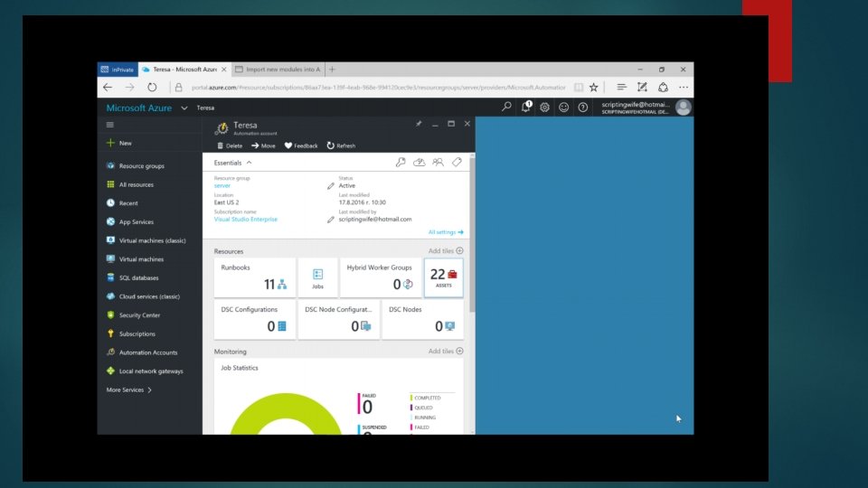Screen dimensions: 868x488
Task: Open Azure portal search icon
Action: pos(506,107)
